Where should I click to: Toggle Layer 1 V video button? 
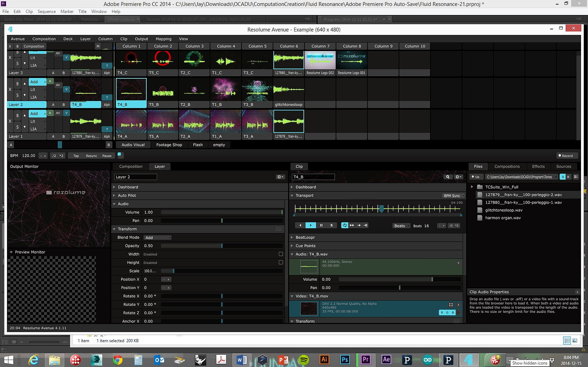66,113
